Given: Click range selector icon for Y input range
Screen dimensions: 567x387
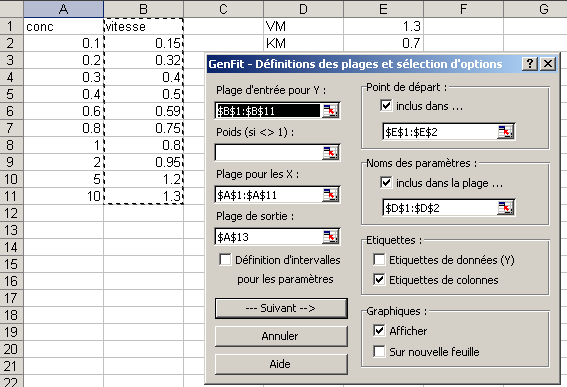Looking at the screenshot, I should (330, 111).
